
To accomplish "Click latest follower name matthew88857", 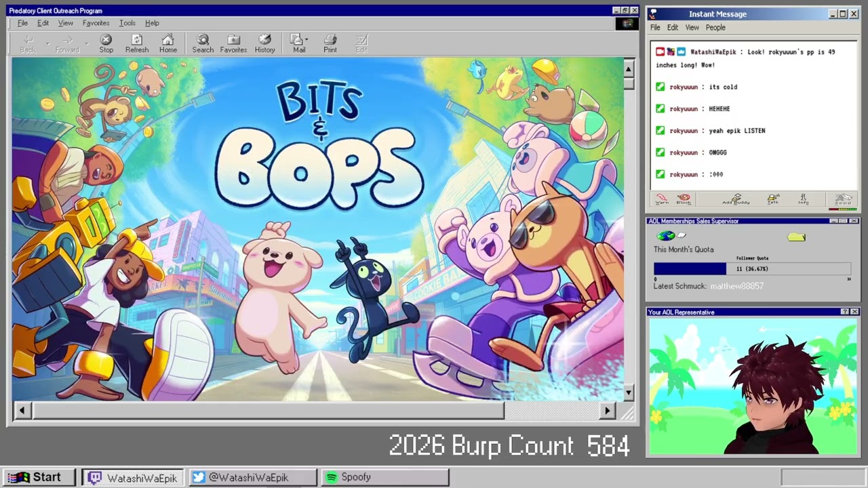I will coord(737,286).
